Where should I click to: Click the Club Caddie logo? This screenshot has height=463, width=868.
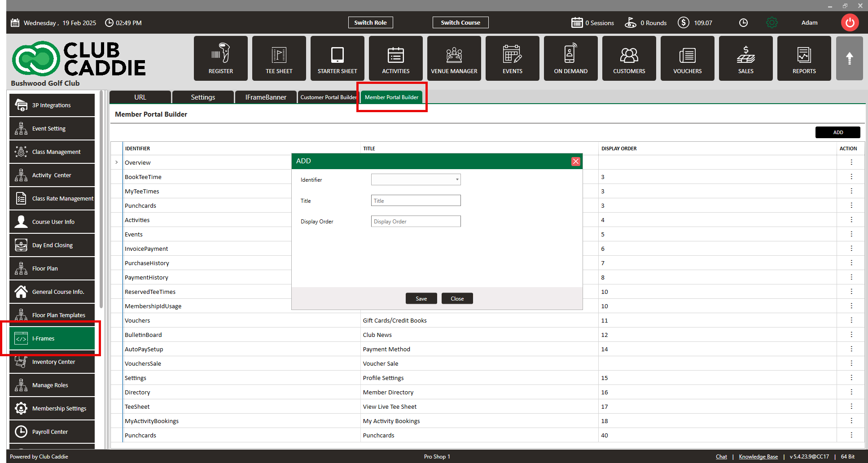[79, 59]
